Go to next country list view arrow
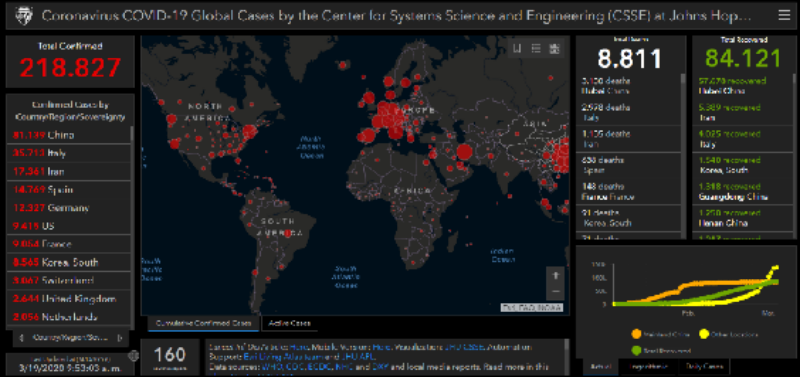The height and width of the screenshot is (377, 800). pyautogui.click(x=120, y=338)
